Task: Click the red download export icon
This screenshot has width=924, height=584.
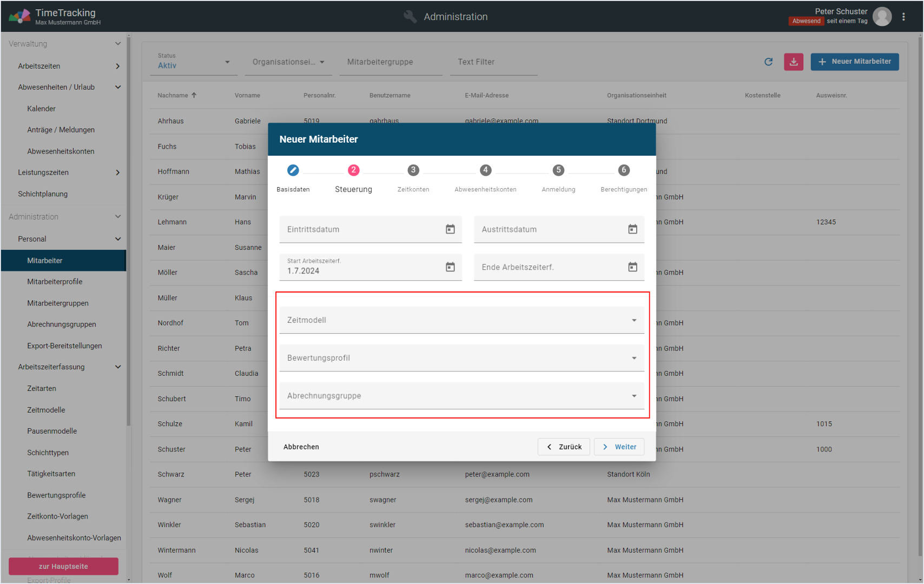Action: coord(793,62)
